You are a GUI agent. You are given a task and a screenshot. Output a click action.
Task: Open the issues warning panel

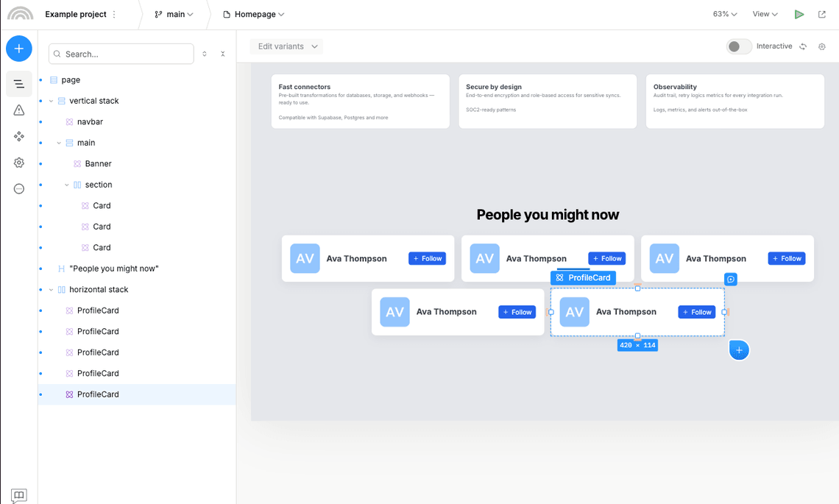click(x=18, y=110)
